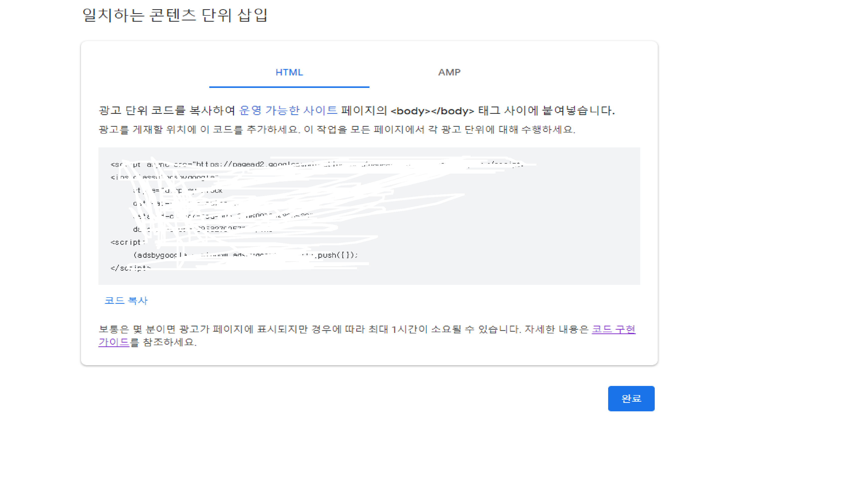
Task: Click the 일치하는 콘텐츠 단위 삽입 heading
Action: coord(175,15)
